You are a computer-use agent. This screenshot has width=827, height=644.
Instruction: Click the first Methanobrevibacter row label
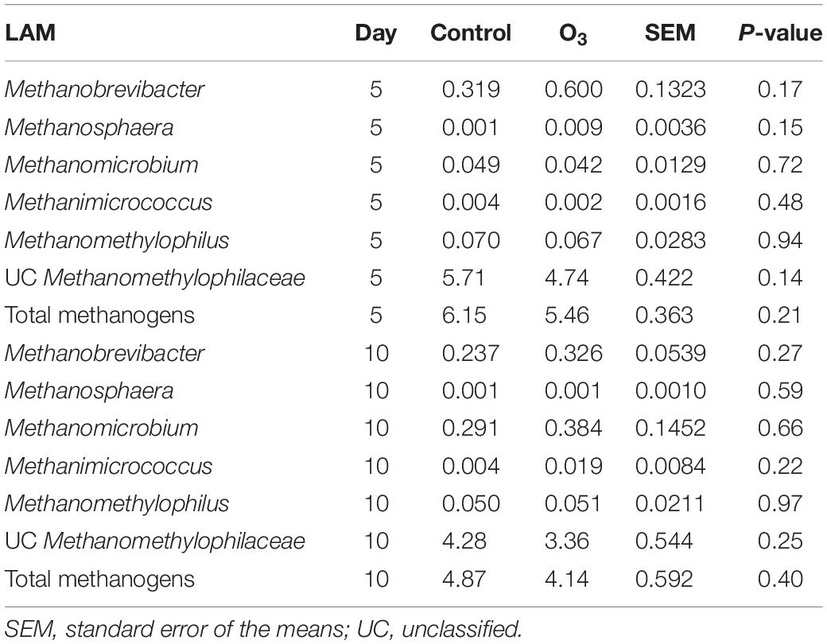[104, 89]
